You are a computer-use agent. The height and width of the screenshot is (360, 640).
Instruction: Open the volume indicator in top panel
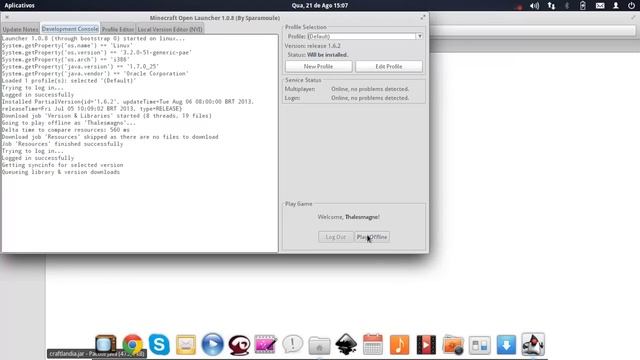[x=534, y=6]
